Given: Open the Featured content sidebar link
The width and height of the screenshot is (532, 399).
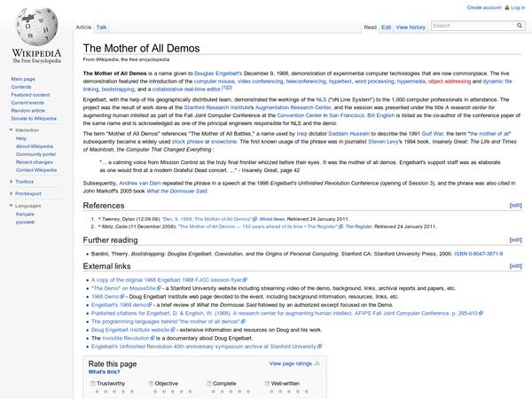Looking at the screenshot, I should point(30,95).
